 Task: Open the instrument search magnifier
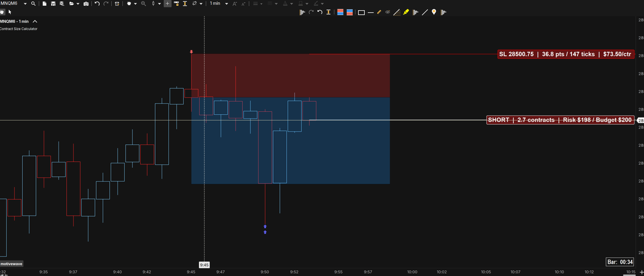(x=33, y=4)
